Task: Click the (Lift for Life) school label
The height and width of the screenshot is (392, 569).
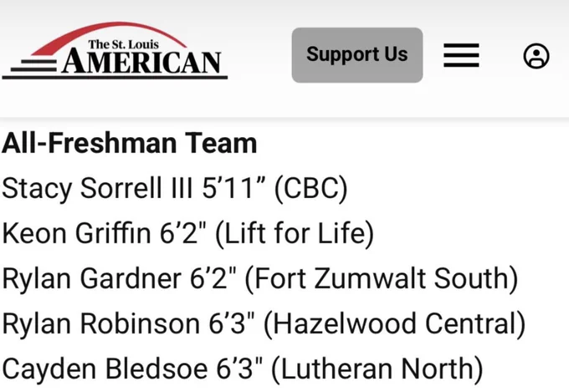Action: (295, 233)
